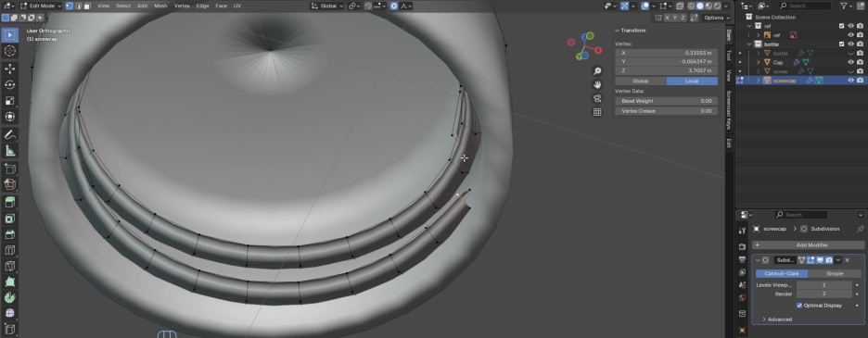Click the Add Modifier button
The height and width of the screenshot is (338, 868).
[x=809, y=245]
